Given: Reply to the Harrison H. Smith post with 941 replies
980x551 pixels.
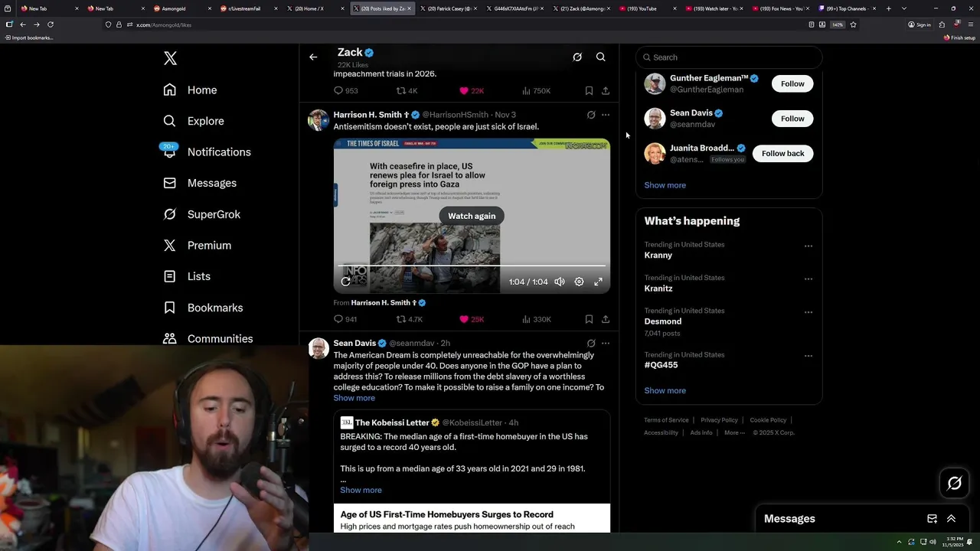Looking at the screenshot, I should point(346,319).
